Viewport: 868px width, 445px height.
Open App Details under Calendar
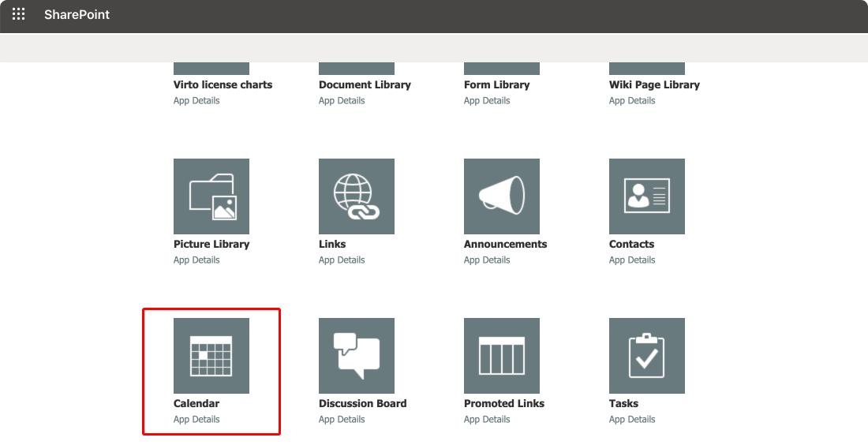[196, 420]
